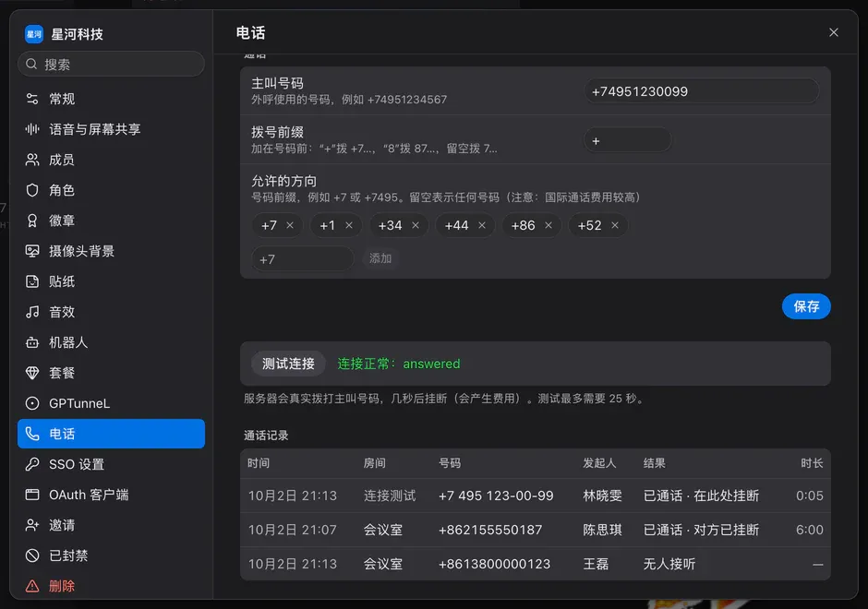This screenshot has height=609, width=868.
Task: Open 常规 settings section
Action: [111, 99]
